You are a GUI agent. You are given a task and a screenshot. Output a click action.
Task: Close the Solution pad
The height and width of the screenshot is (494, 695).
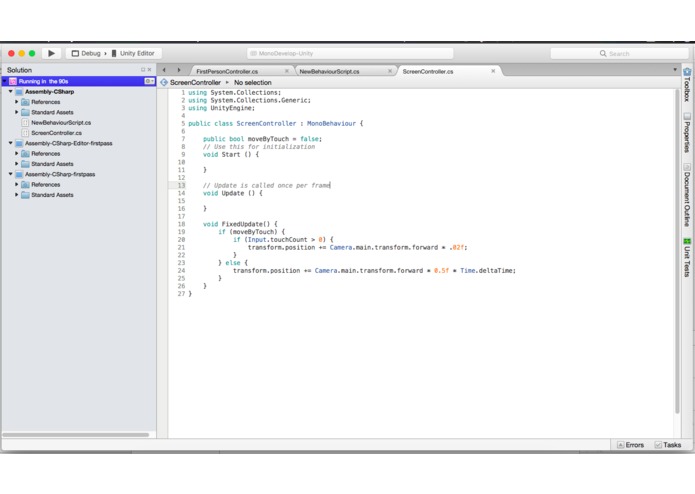tap(149, 70)
